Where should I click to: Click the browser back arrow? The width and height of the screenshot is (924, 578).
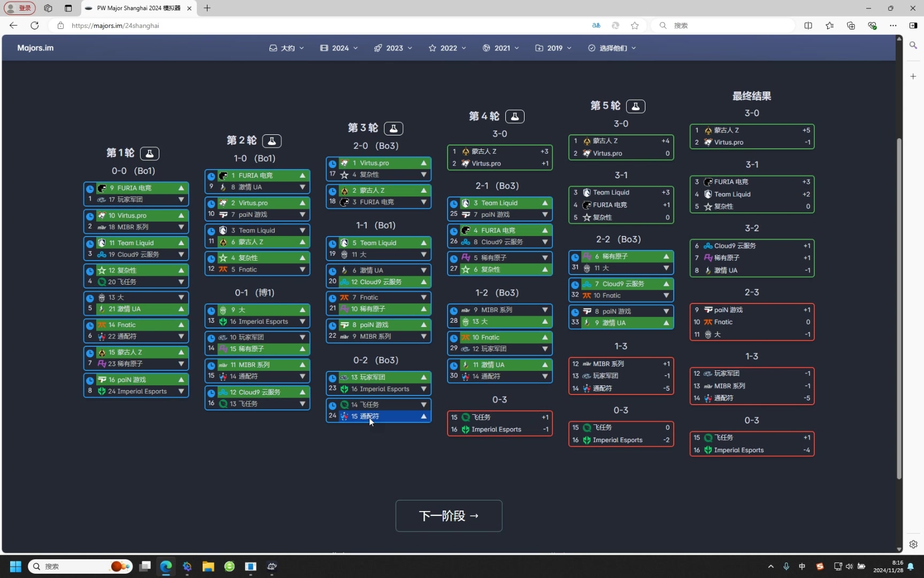click(x=13, y=25)
